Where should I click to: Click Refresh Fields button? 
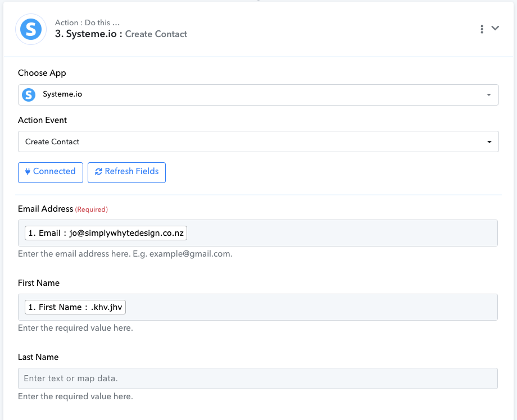coord(126,172)
